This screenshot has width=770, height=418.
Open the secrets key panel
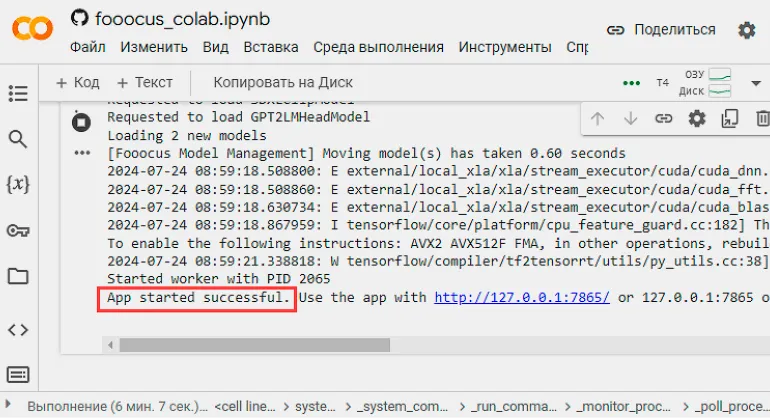click(x=18, y=231)
